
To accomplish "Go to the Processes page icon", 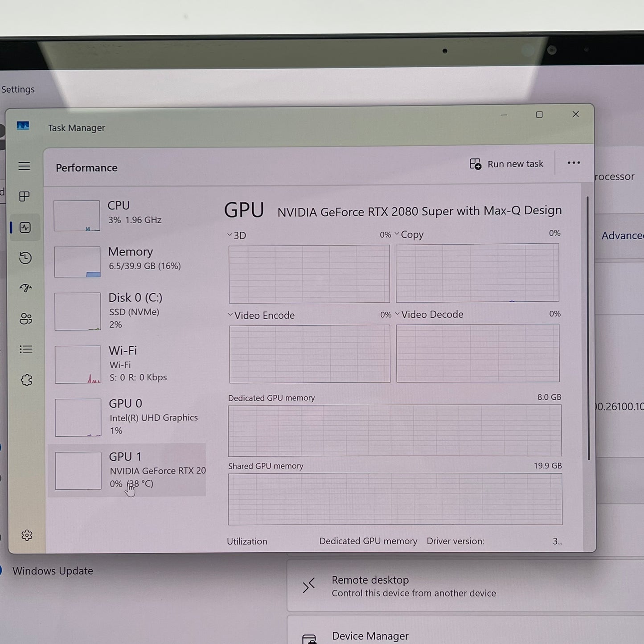I will coord(25,197).
